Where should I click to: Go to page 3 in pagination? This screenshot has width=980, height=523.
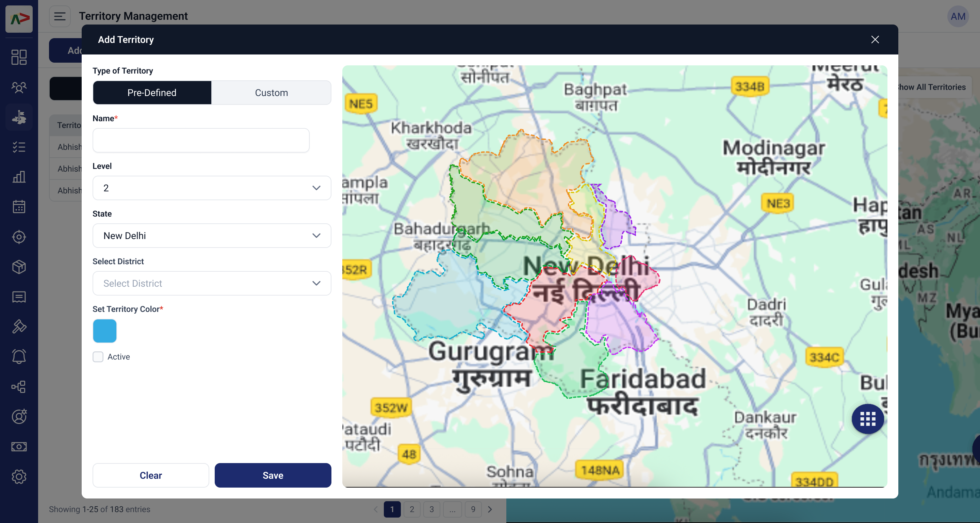(x=431, y=509)
